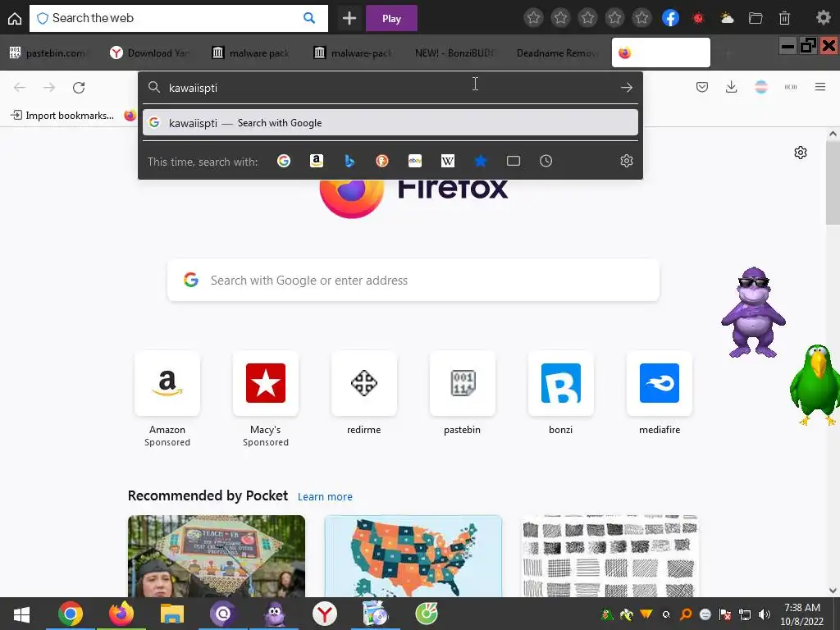This screenshot has height=630, width=840.
Task: Reload the current page
Action: [79, 87]
